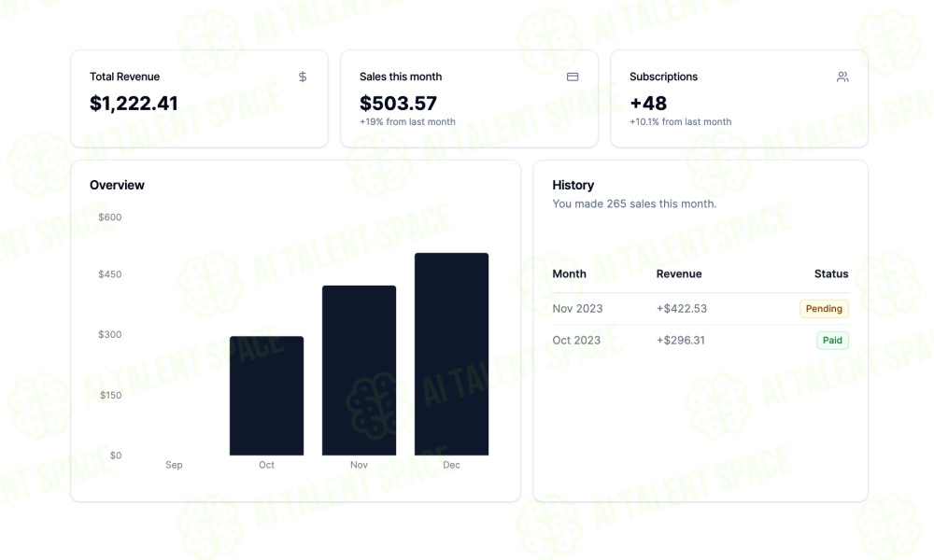This screenshot has height=560, width=934.
Task: Click the $1,222.41 total revenue value
Action: [x=134, y=103]
